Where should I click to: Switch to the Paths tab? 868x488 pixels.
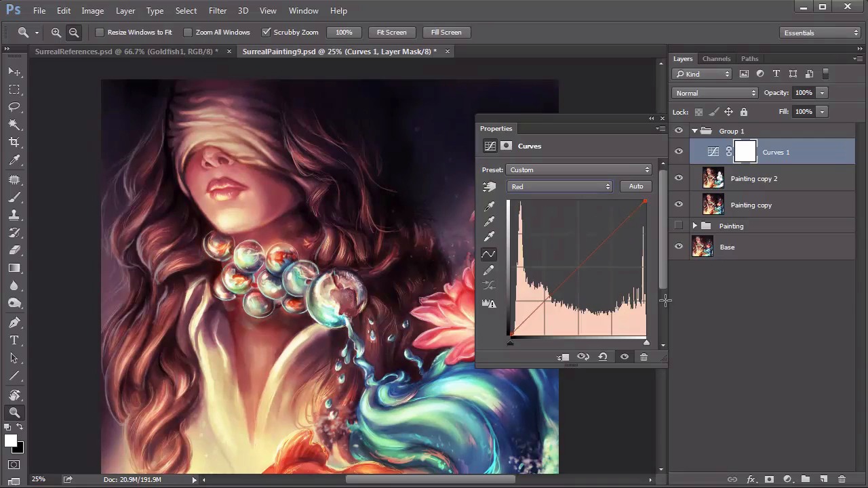coord(749,59)
